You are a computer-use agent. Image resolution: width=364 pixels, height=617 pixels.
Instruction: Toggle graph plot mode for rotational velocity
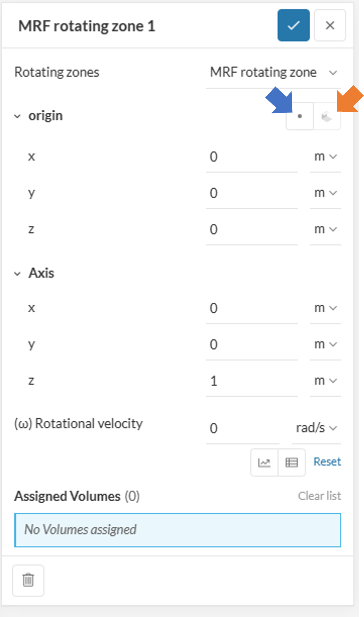coord(264,462)
